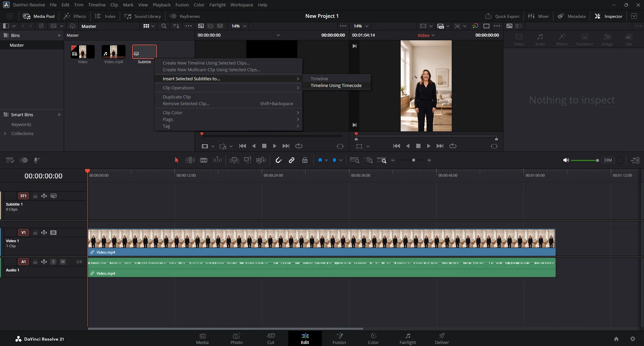Switch to the Fusion page
The width and height of the screenshot is (644, 346).
[x=339, y=339]
